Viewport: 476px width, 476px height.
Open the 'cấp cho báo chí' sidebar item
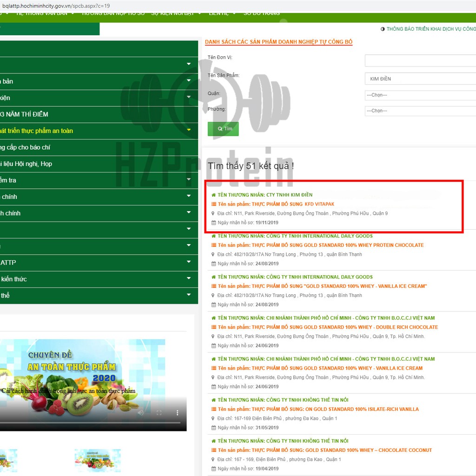[99, 147]
